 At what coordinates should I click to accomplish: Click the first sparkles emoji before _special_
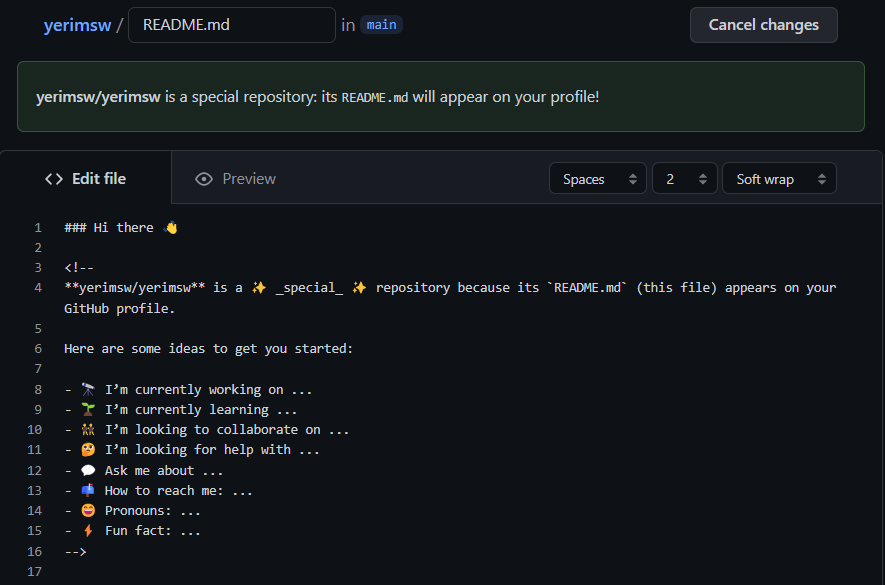point(259,288)
